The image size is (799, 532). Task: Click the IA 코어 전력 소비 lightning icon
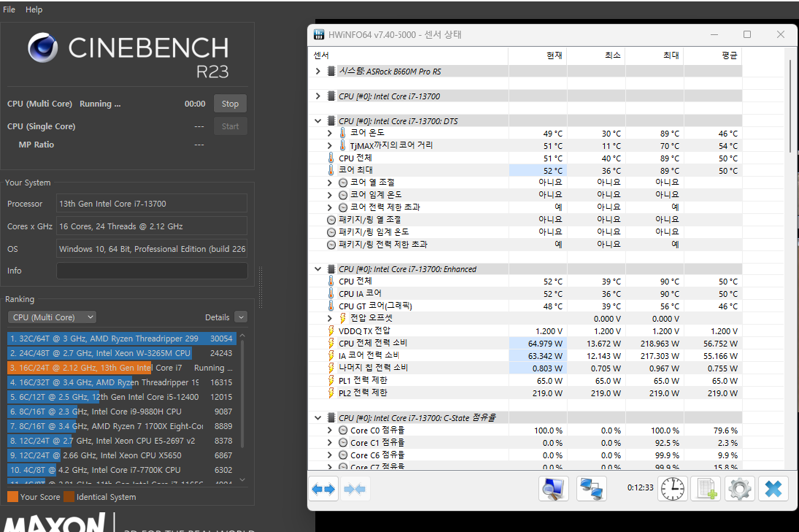coord(331,356)
